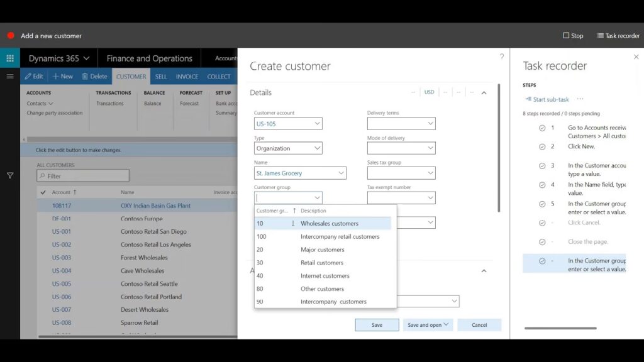Close the Task recorder panel
Image resolution: width=644 pixels, height=362 pixels.
pos(635,57)
